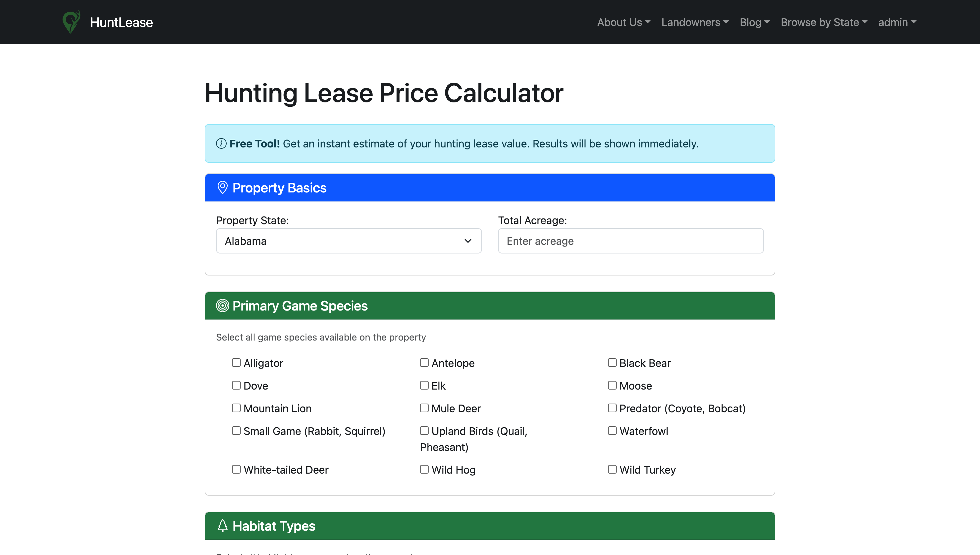Viewport: 980px width, 555px height.
Task: Check the Mountain Lion box
Action: (236, 408)
